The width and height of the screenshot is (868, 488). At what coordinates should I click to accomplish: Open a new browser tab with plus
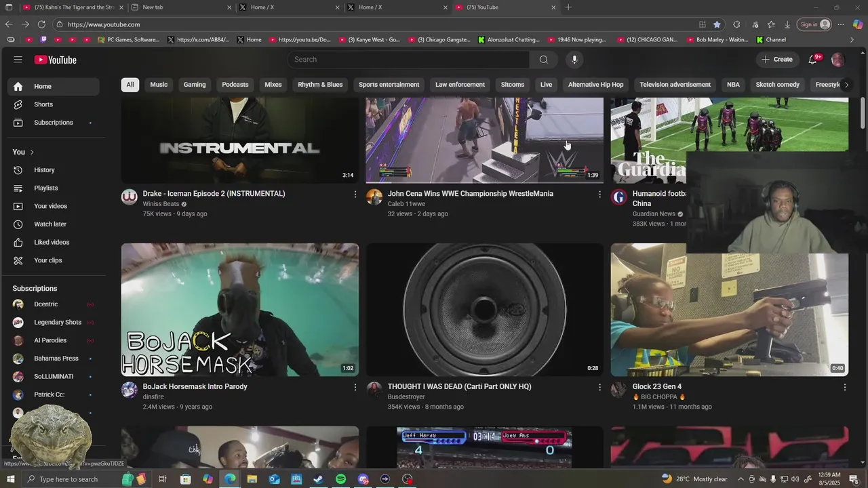(568, 7)
